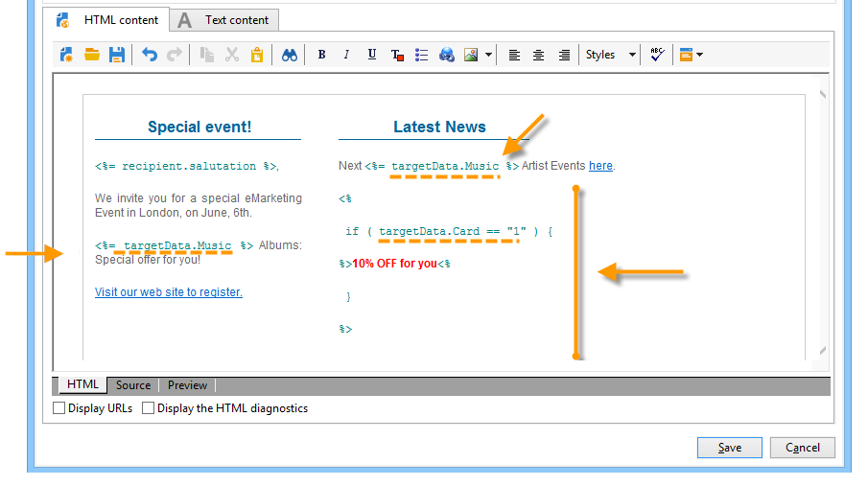The image size is (868, 486).
Task: Click the new document icon in toolbar
Action: 66,55
